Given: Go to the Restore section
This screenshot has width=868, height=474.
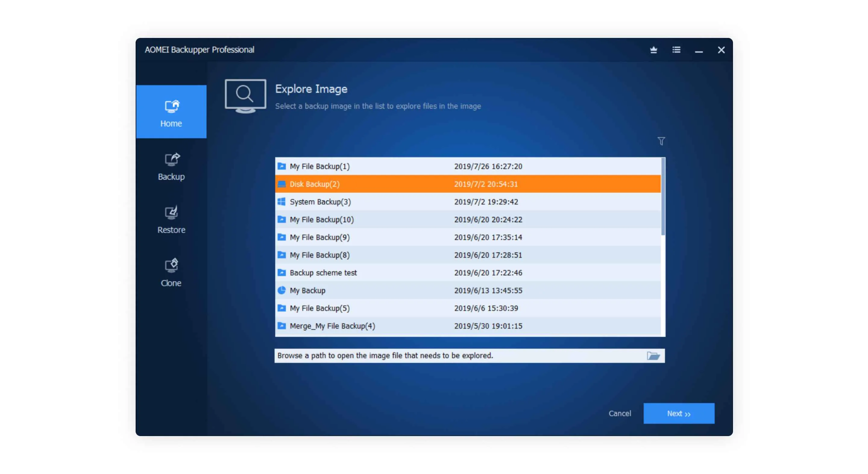Looking at the screenshot, I should [171, 220].
